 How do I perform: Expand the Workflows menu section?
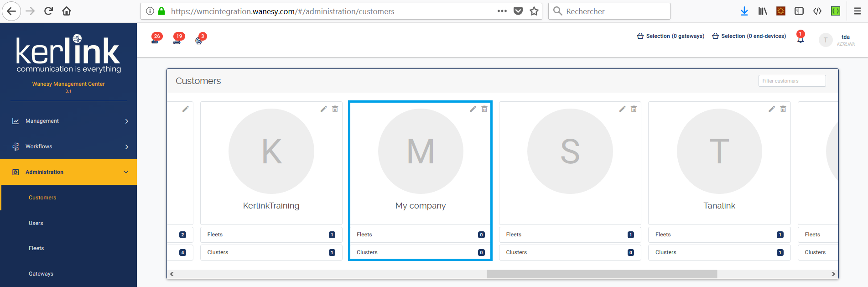(x=68, y=146)
